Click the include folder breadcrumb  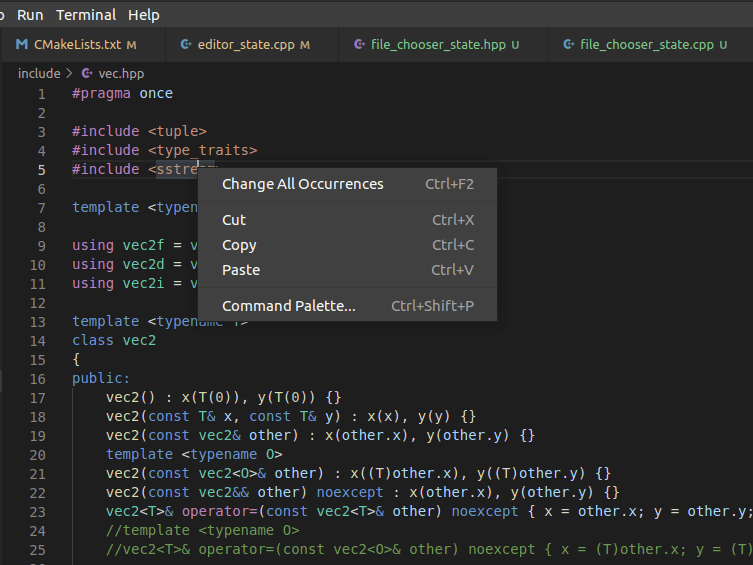coord(39,73)
